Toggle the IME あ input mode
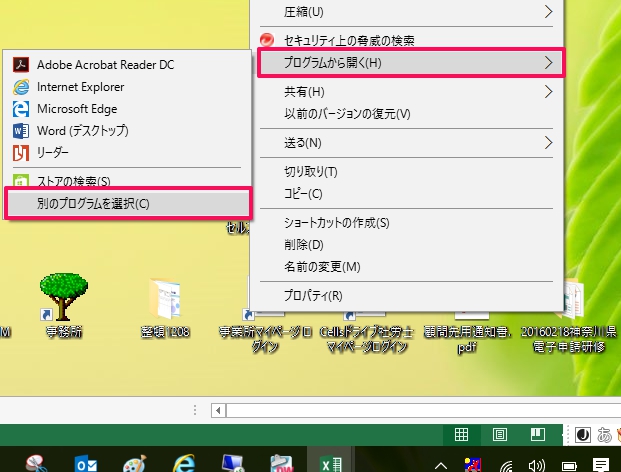Image resolution: width=621 pixels, height=472 pixels. [604, 435]
